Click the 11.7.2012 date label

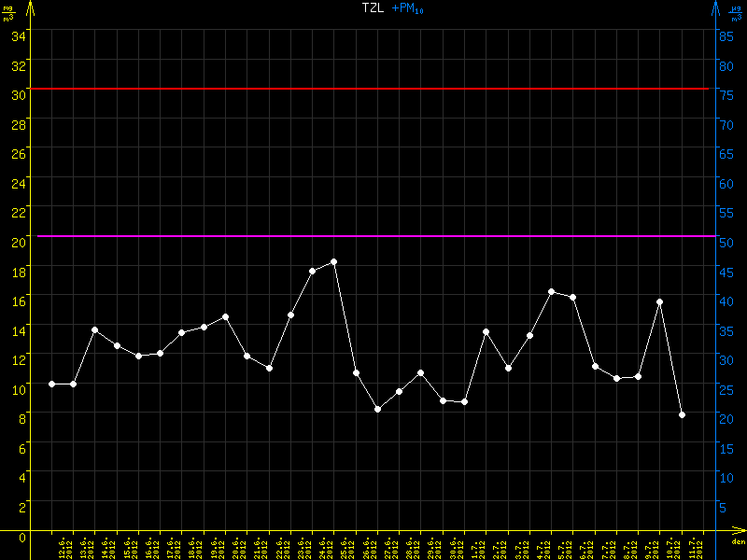pos(694,547)
